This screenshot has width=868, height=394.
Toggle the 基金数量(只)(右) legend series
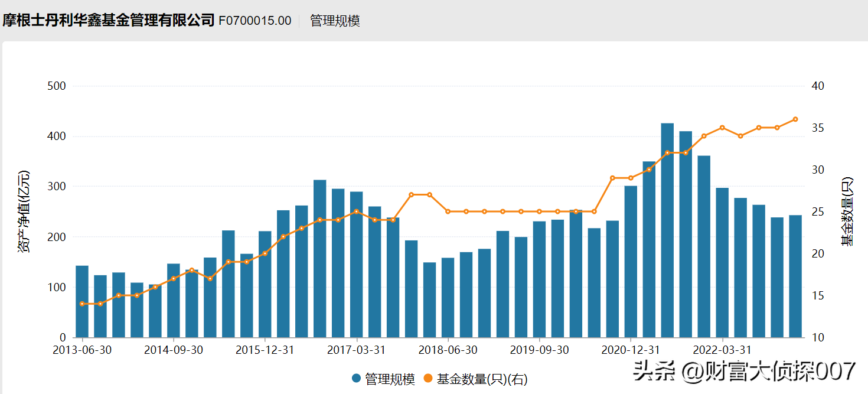[x=475, y=379]
